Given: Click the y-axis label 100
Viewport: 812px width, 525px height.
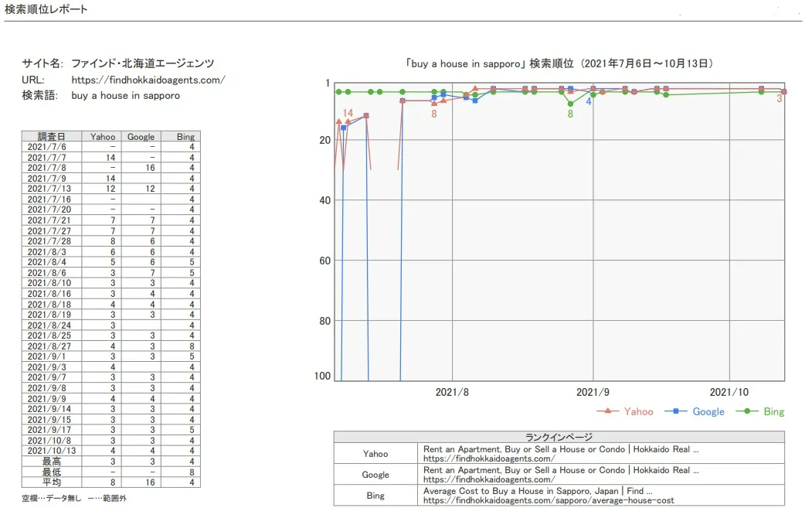Looking at the screenshot, I should pos(322,376).
